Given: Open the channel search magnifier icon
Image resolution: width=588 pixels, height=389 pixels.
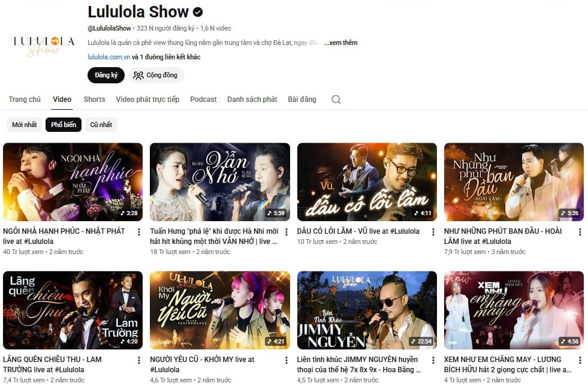Looking at the screenshot, I should tap(336, 99).
